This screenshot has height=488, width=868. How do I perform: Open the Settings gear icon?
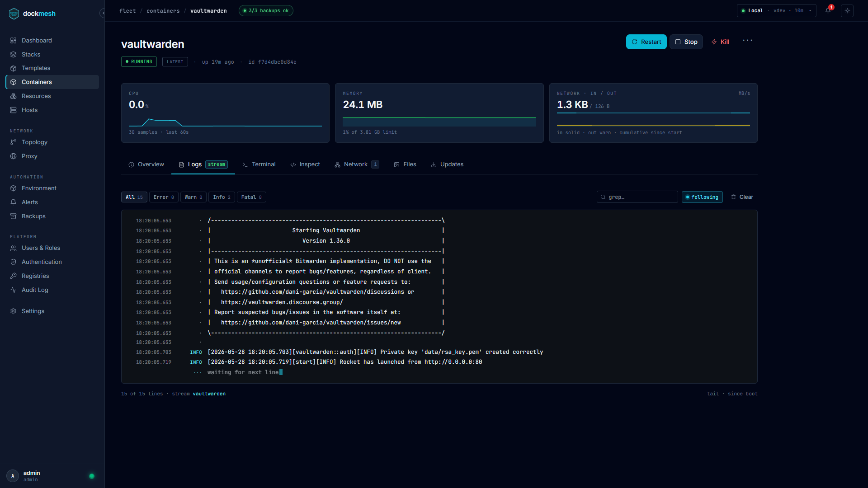[x=14, y=311]
